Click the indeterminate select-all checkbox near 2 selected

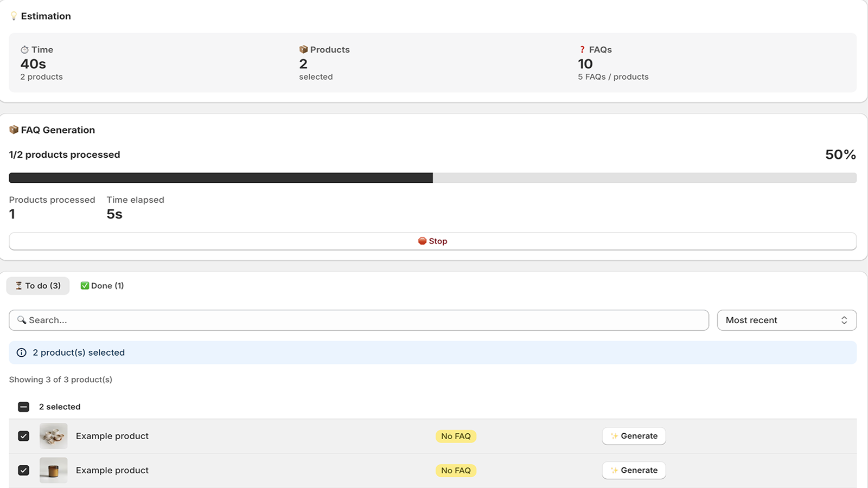23,407
